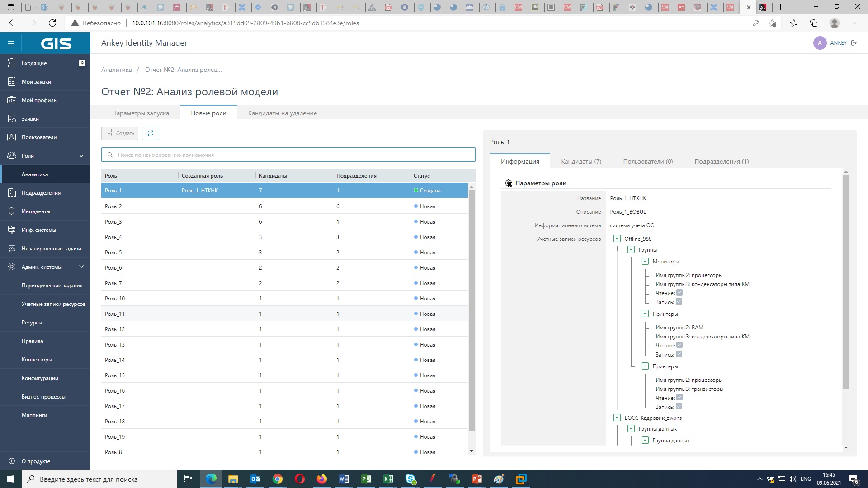
Task: Switch to Кандидаты на удаление tab
Action: 282,113
